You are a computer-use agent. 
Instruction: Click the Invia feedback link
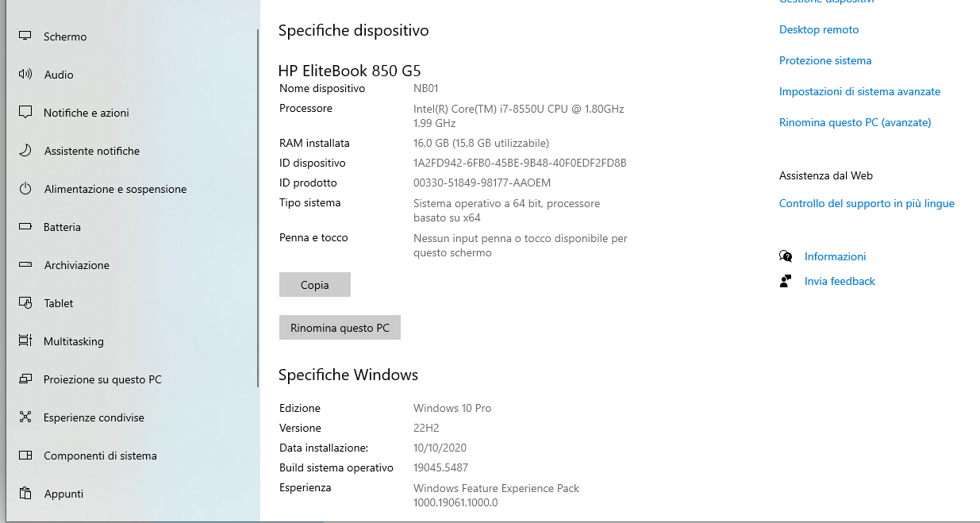[x=840, y=281]
